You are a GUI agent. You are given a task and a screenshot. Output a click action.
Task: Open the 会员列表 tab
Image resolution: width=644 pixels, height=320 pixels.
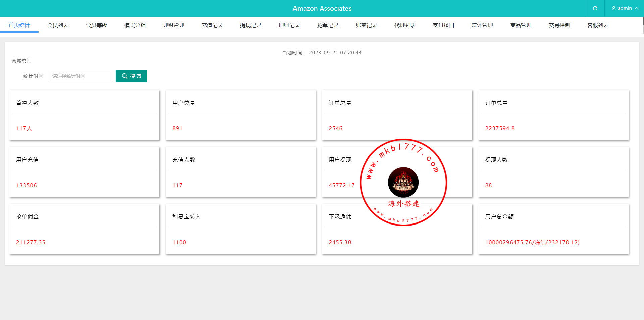[58, 25]
